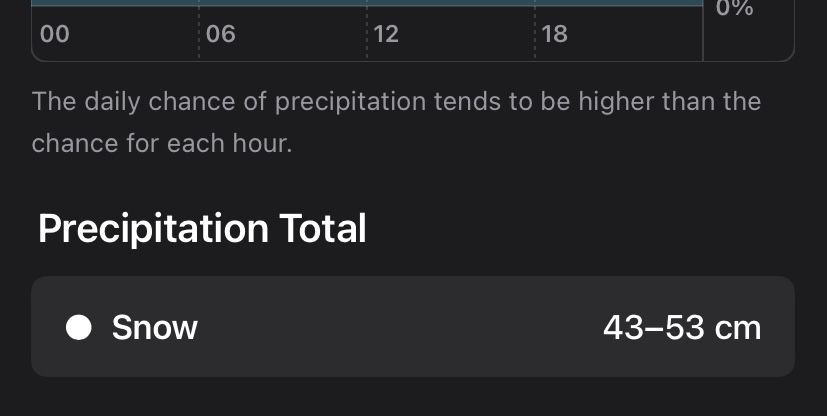Tap the Snow label
This screenshot has height=416, width=827.
[x=154, y=327]
